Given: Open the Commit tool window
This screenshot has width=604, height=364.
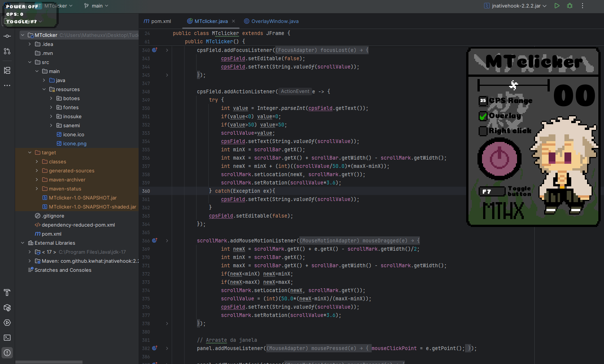Looking at the screenshot, I should (x=7, y=36).
